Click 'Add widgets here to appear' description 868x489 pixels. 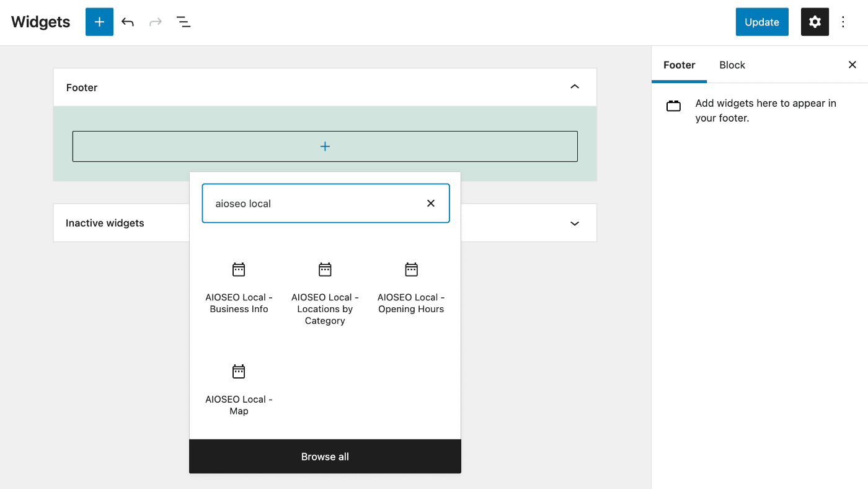[766, 110]
